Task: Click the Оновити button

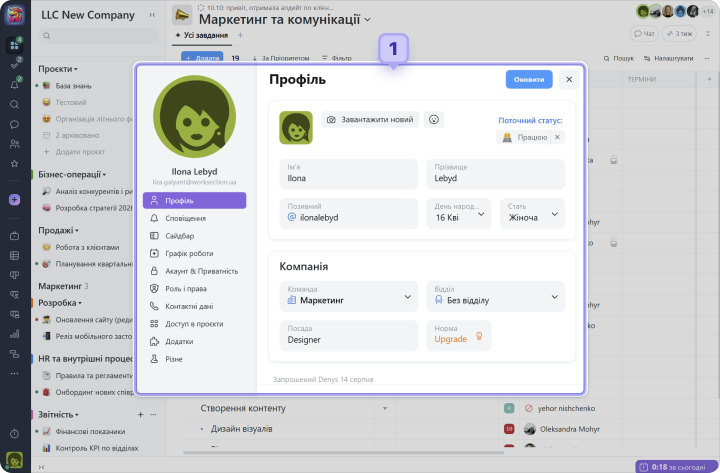Action: [528, 80]
